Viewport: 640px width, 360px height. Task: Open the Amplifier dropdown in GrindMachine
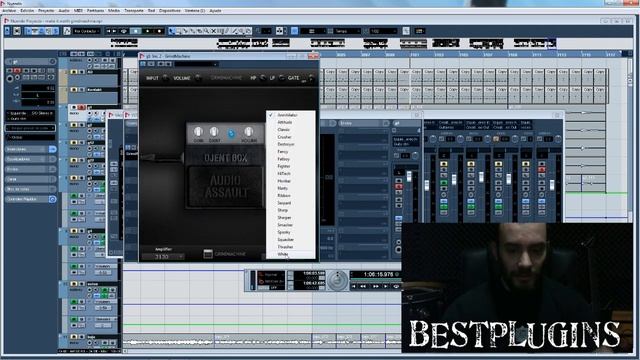(163, 257)
